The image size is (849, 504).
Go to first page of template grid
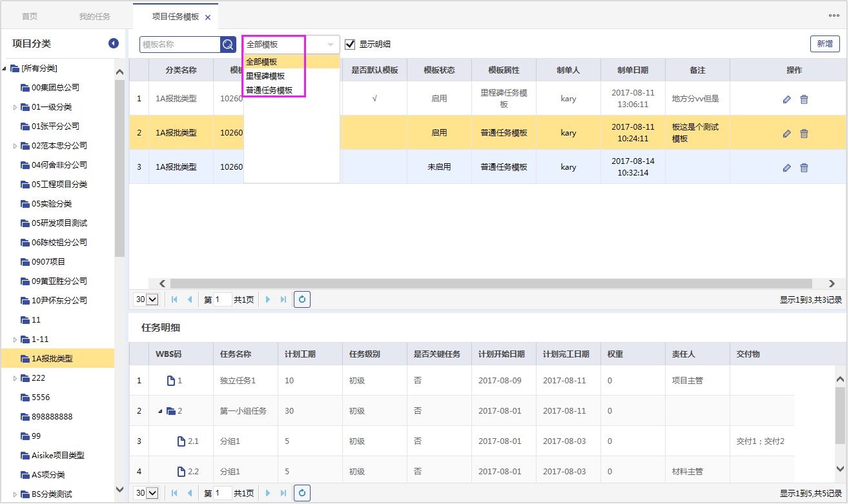pyautogui.click(x=174, y=299)
